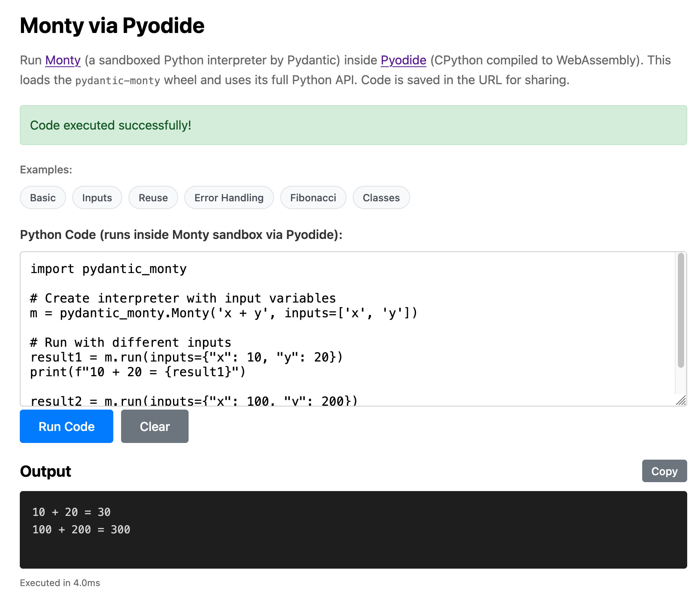
Task: Open the Pyodide hyperlink
Action: 403,60
